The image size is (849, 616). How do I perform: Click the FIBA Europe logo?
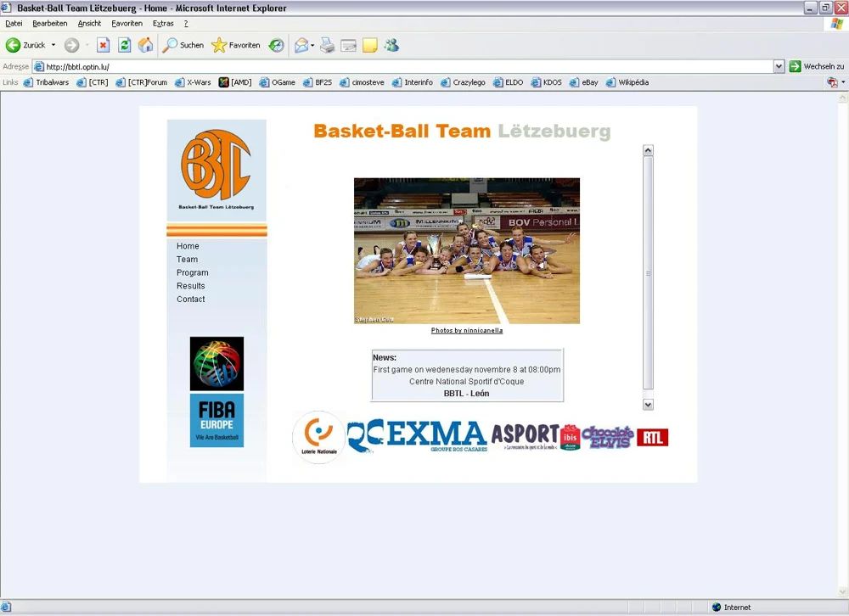[216, 421]
